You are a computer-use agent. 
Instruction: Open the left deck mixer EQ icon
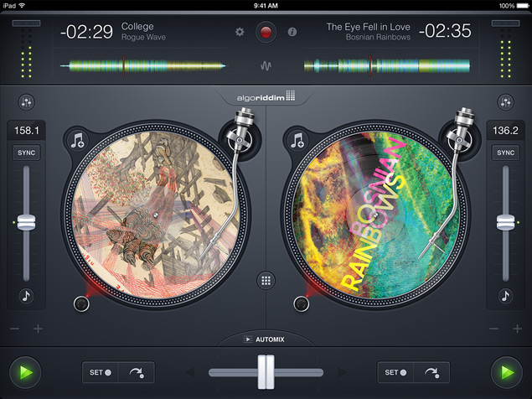[26, 102]
